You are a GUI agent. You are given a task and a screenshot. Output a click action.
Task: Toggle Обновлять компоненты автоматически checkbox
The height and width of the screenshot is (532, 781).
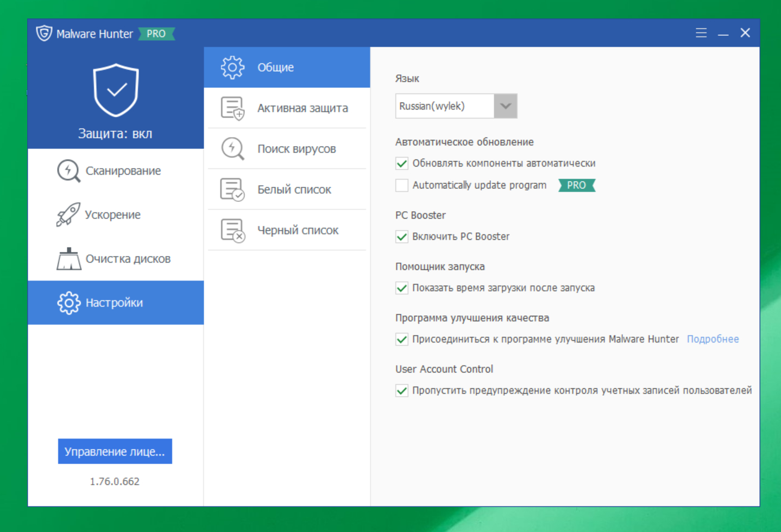pyautogui.click(x=402, y=163)
